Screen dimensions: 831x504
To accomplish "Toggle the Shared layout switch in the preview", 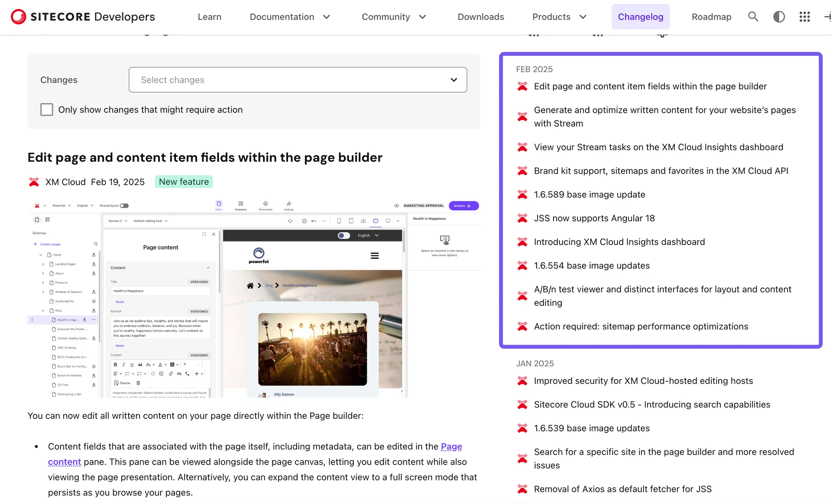I will point(125,205).
